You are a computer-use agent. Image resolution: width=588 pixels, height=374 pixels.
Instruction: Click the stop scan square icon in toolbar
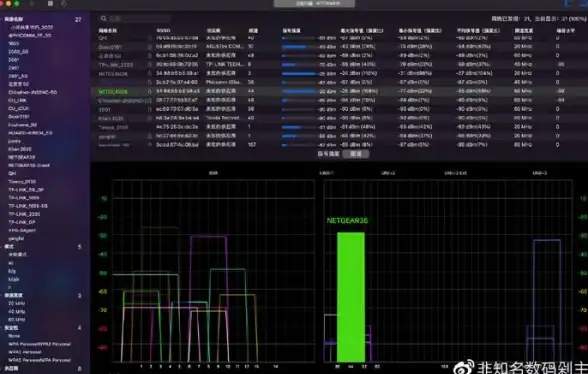[50, 3]
